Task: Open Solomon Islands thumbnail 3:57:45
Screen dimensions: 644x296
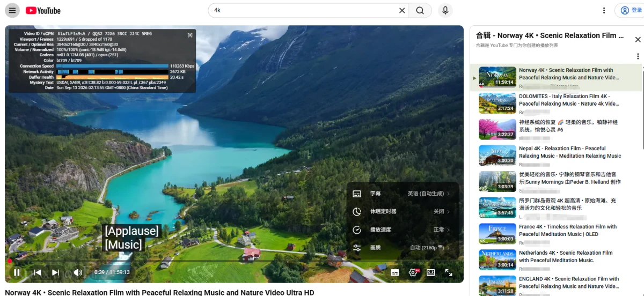Action: pos(497,208)
